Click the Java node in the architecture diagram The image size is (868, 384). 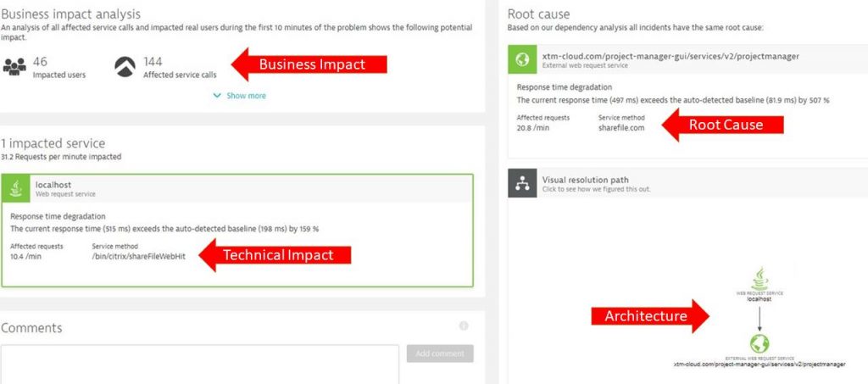coord(759,278)
